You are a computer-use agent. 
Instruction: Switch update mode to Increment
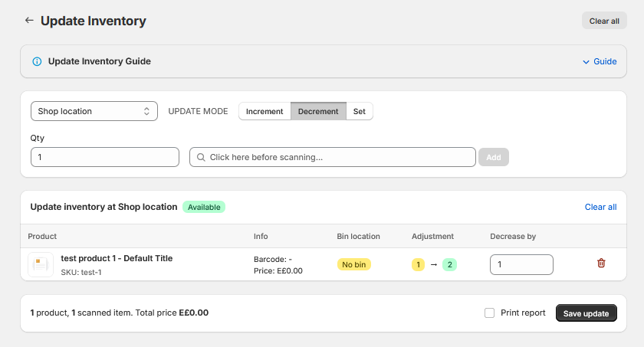[264, 111]
